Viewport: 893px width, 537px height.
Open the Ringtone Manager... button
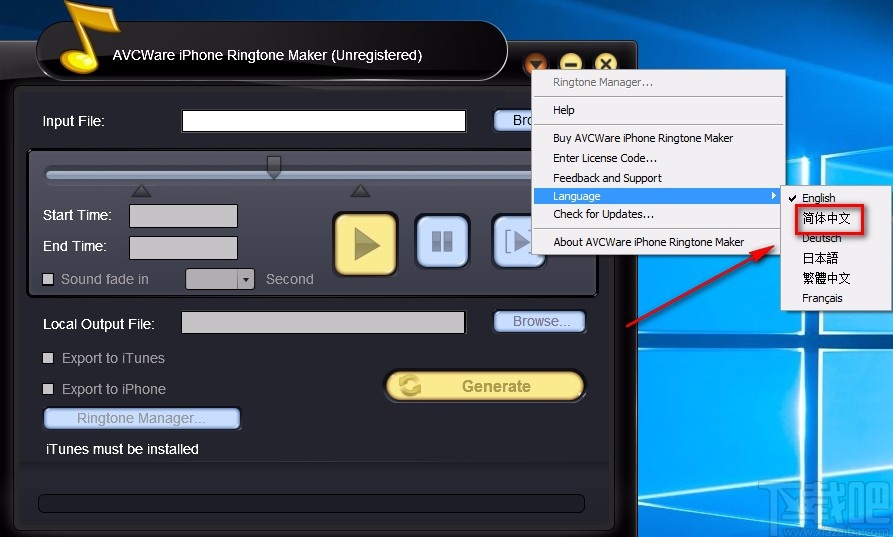pos(142,419)
